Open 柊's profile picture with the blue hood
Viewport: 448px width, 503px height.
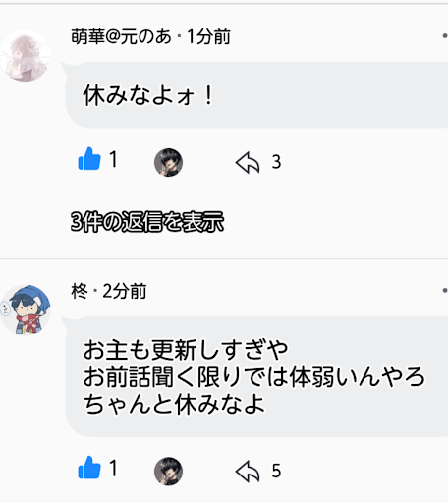click(26, 309)
